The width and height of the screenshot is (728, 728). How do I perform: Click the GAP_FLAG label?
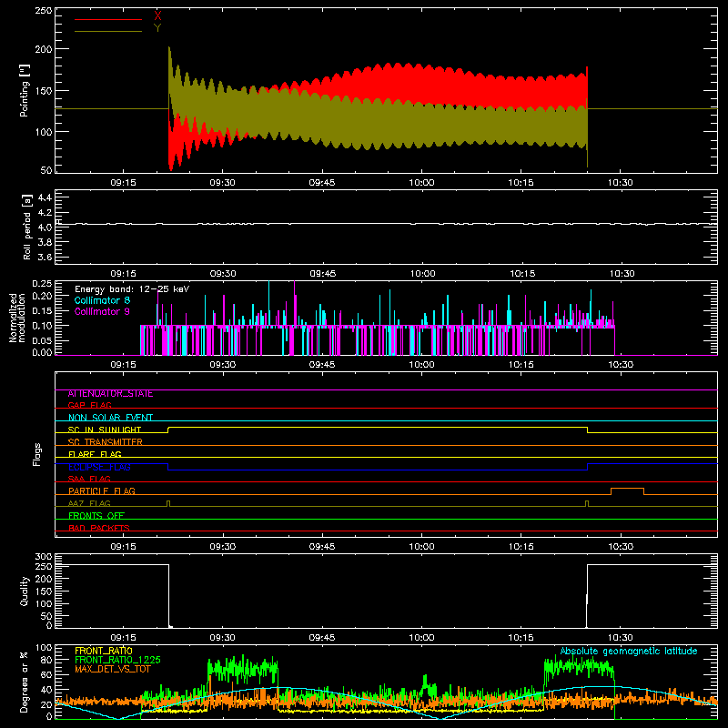(x=89, y=406)
